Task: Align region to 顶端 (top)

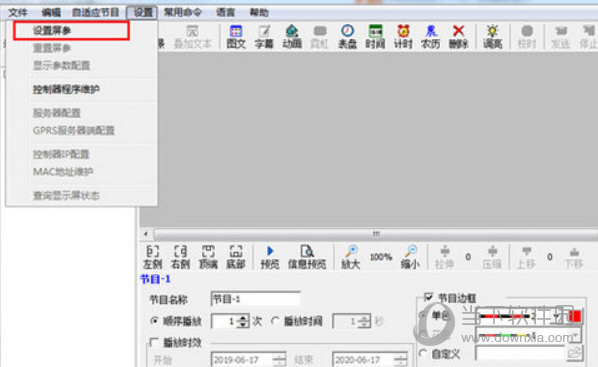Action: (208, 257)
